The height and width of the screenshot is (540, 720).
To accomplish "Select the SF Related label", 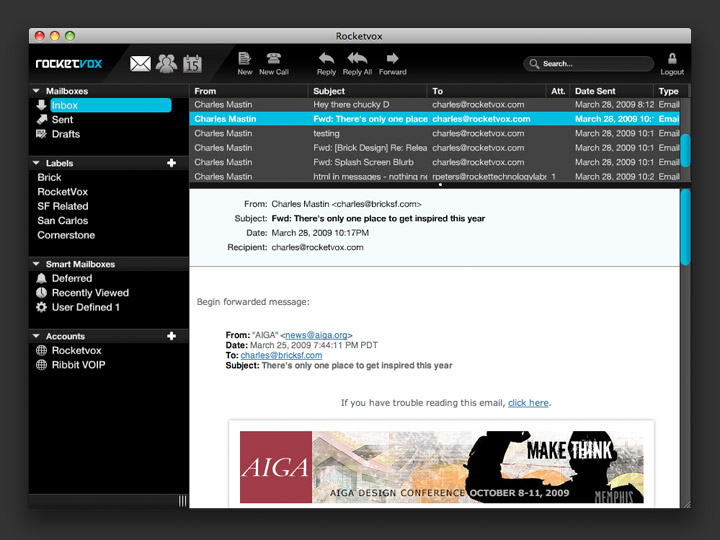I will click(63, 206).
